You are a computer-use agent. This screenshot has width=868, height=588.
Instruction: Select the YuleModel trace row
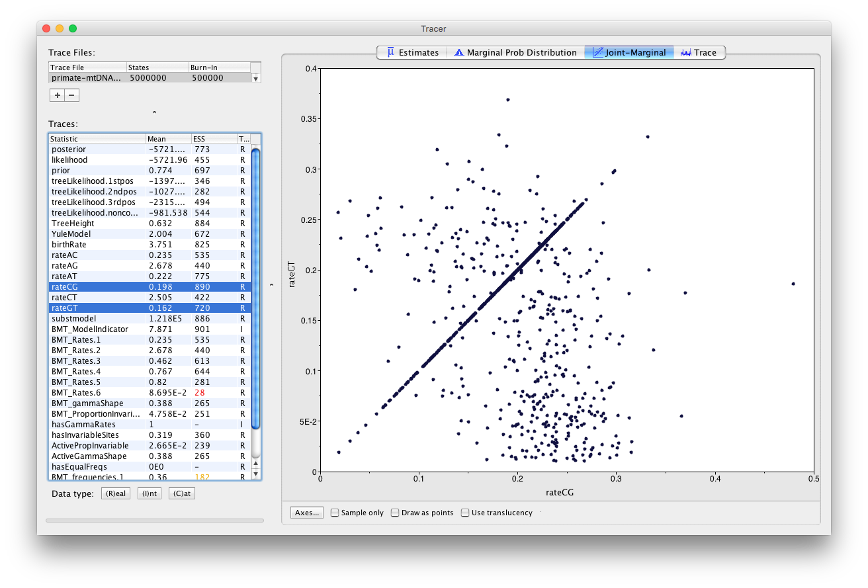150,234
